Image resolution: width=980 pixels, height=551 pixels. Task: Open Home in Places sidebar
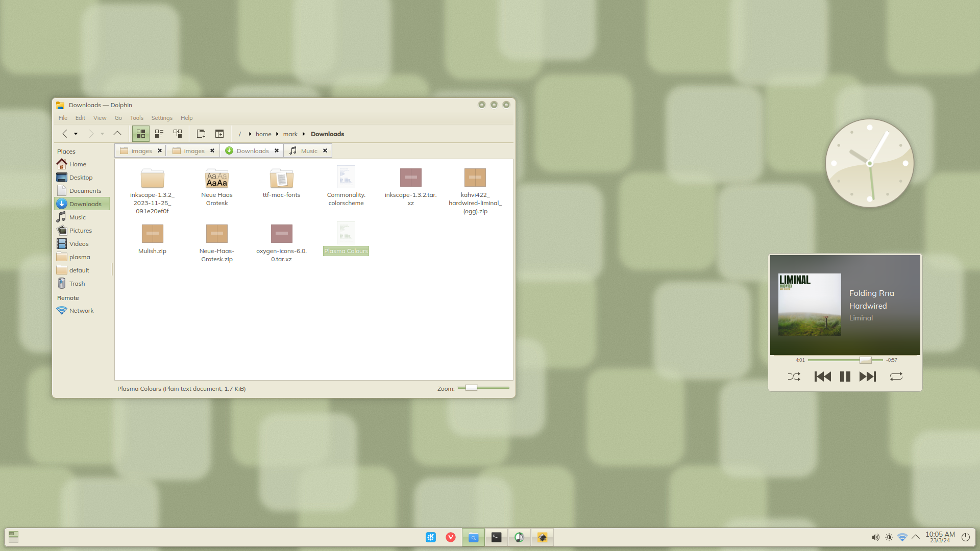tap(82, 164)
